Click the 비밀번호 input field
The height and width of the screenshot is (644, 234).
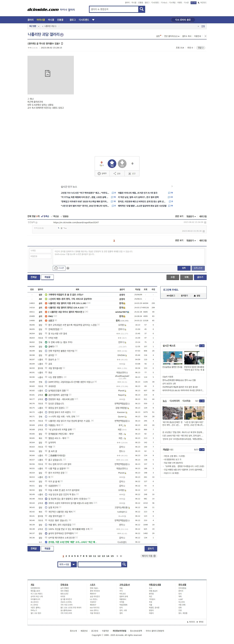click(40, 256)
